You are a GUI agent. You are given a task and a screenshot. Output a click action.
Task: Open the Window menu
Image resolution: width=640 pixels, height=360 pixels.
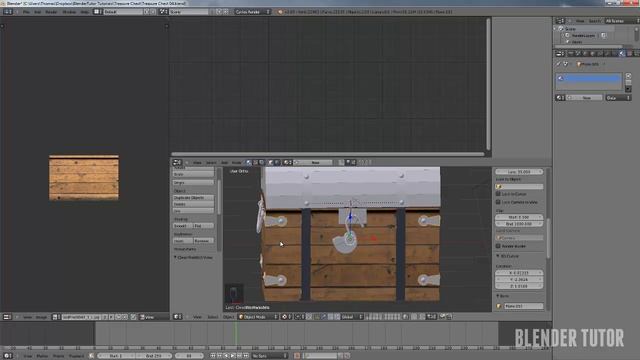(69, 12)
